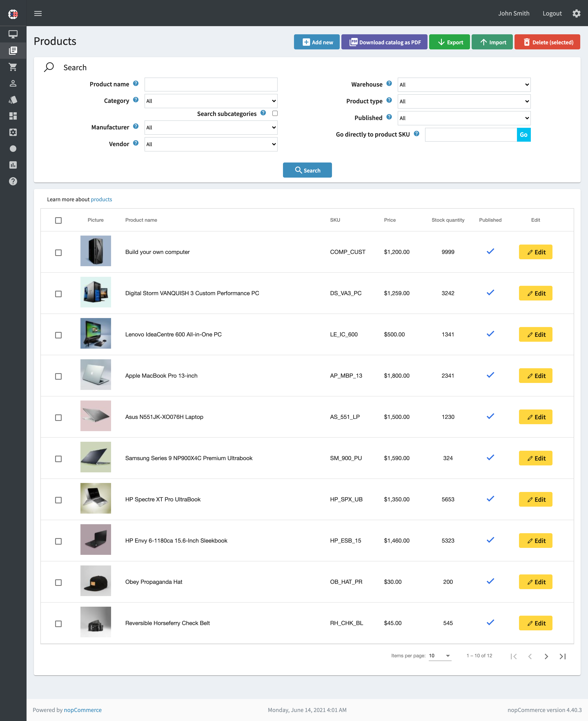
Task: Open the monitor dashboard sidebar icon
Action: 13,34
